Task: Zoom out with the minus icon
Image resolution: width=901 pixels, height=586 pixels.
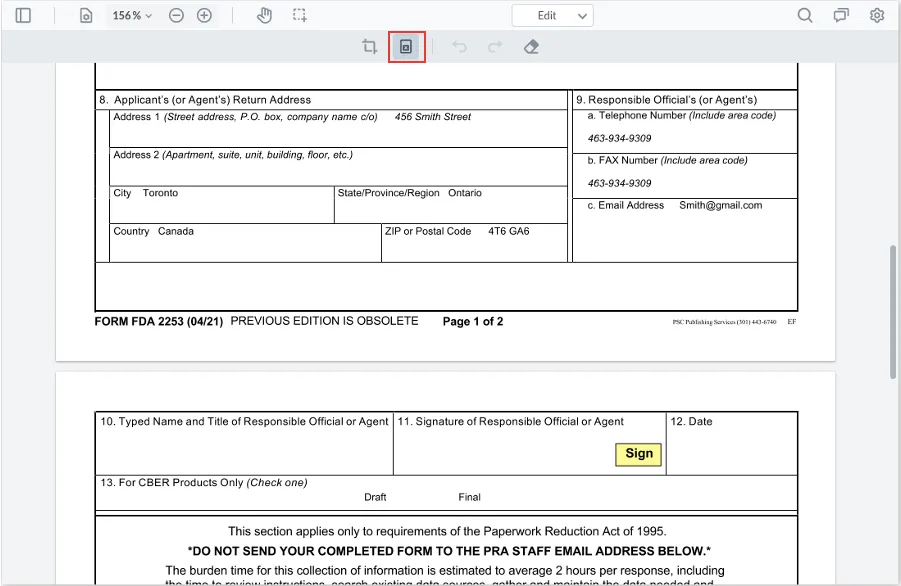Action: [176, 16]
